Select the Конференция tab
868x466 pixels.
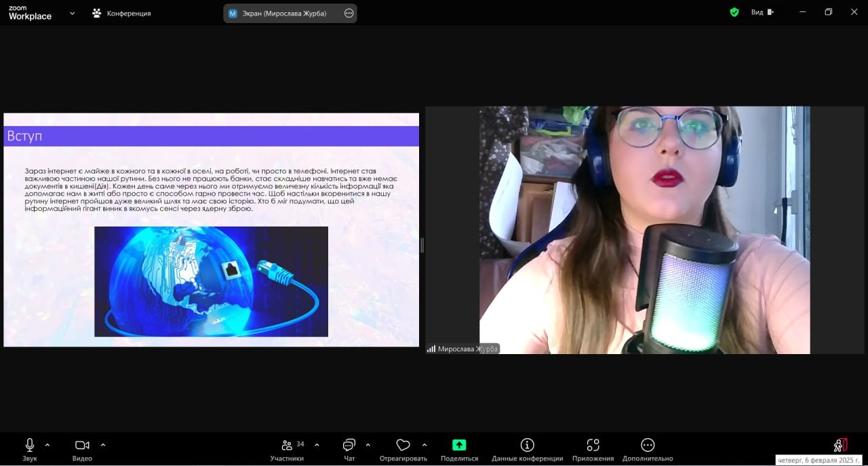click(122, 13)
